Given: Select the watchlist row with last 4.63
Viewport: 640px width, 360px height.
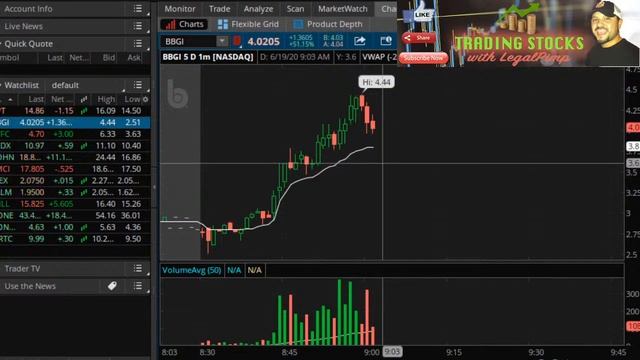Looking at the screenshot, I should pyautogui.click(x=75, y=227).
